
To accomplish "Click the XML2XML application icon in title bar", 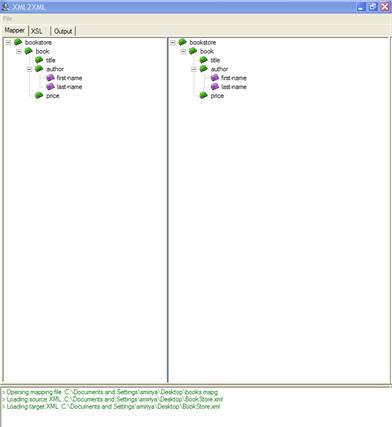I will 6,6.
